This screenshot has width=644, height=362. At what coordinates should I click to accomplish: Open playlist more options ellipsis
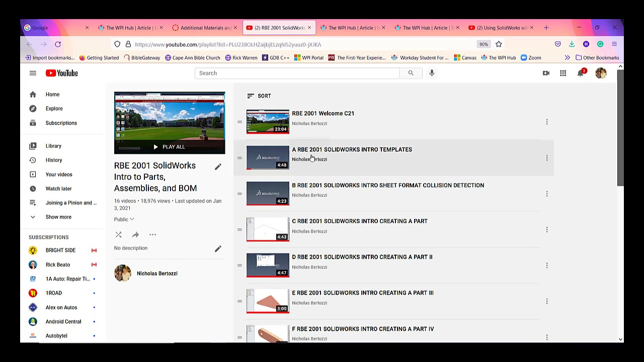[152, 235]
